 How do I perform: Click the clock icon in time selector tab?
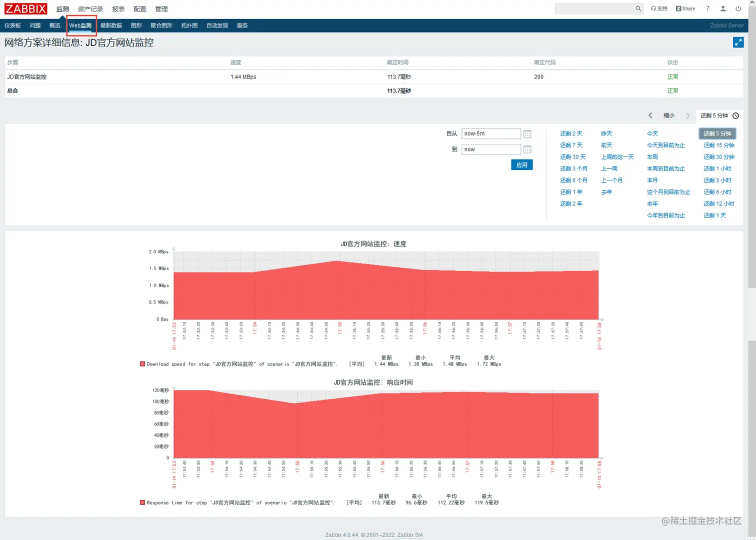735,115
